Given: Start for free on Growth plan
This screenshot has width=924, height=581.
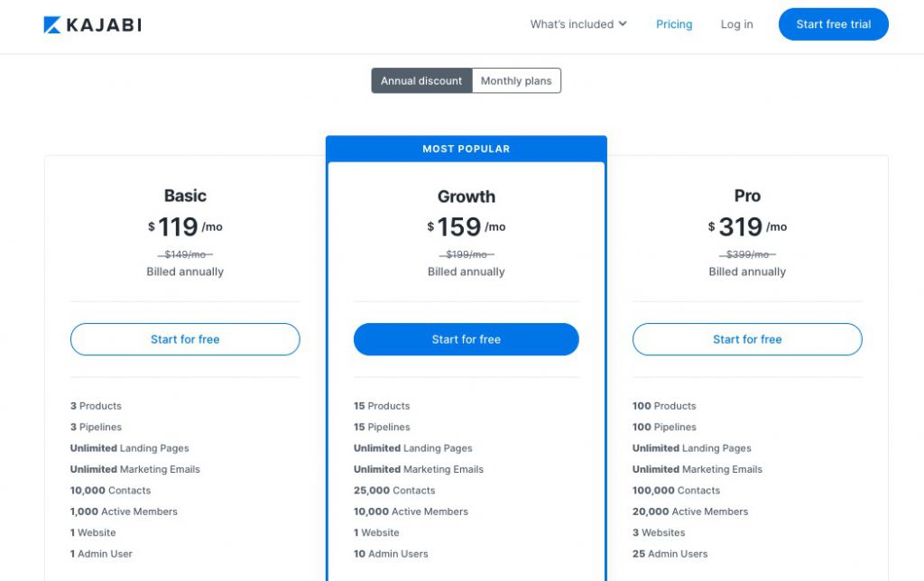Looking at the screenshot, I should point(467,339).
